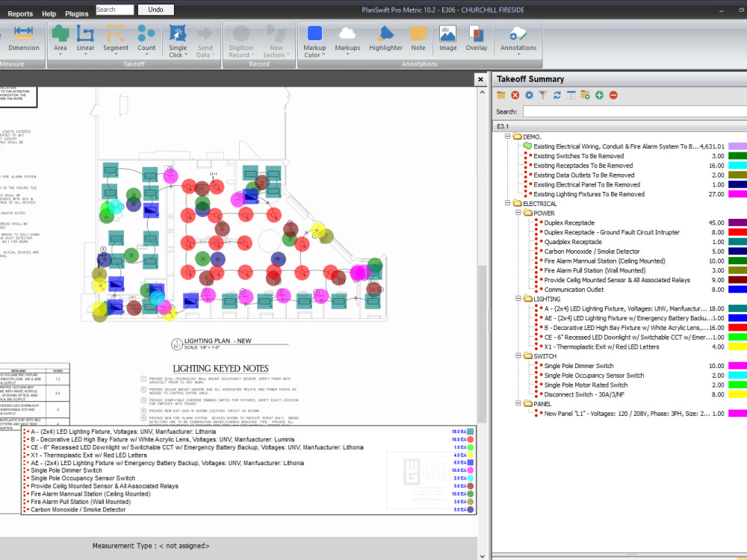Add a Note annotation
Screen dimensions: 747x560
pos(418,38)
